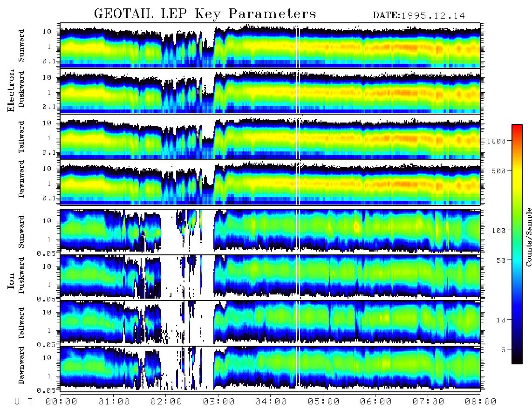Click the 100 color scale tick label
This screenshot has width=532, height=410.
click(x=498, y=231)
